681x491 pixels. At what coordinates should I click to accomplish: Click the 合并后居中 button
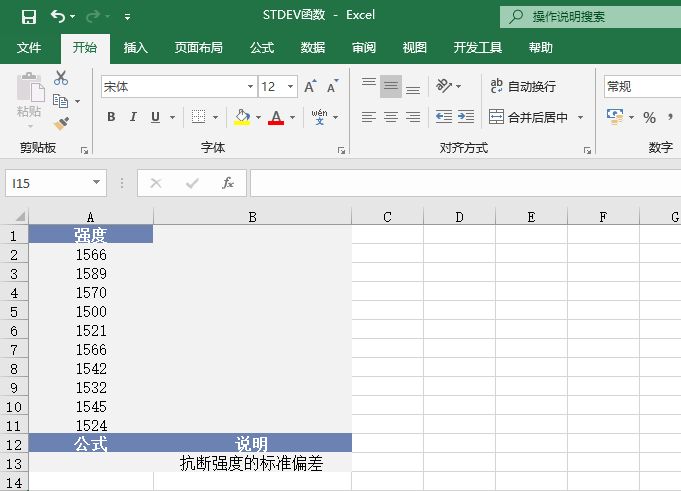[528, 117]
